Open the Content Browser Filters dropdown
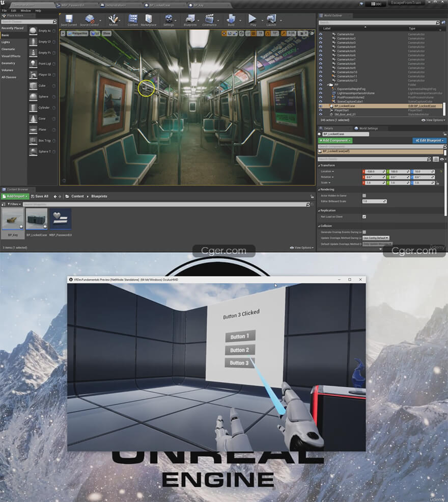The image size is (448, 502). pyautogui.click(x=14, y=204)
